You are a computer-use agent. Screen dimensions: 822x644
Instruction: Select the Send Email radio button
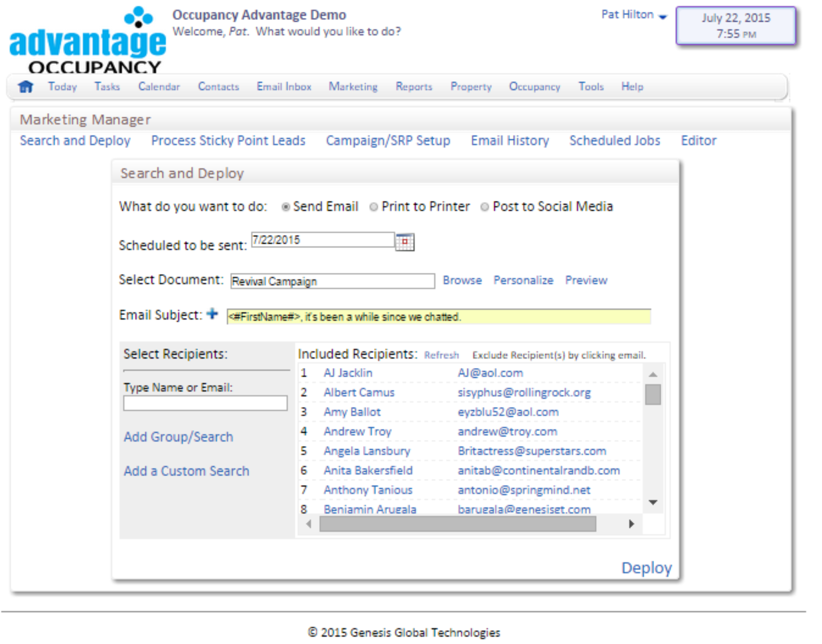click(x=286, y=207)
